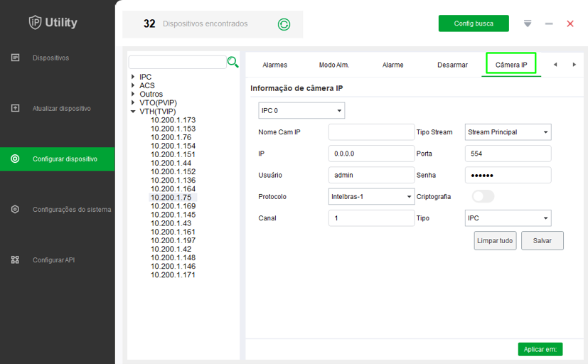This screenshot has height=364, width=588.
Task: Switch to the Modo Alm. tab
Action: 334,65
